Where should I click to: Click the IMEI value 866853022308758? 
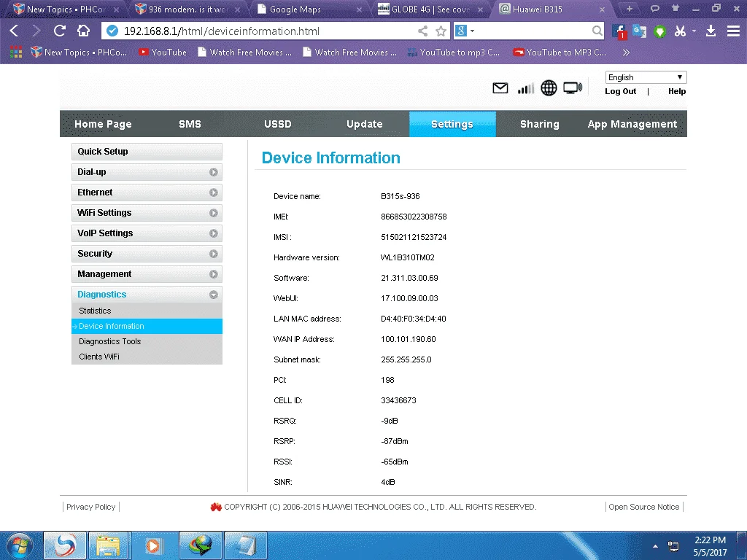click(414, 217)
